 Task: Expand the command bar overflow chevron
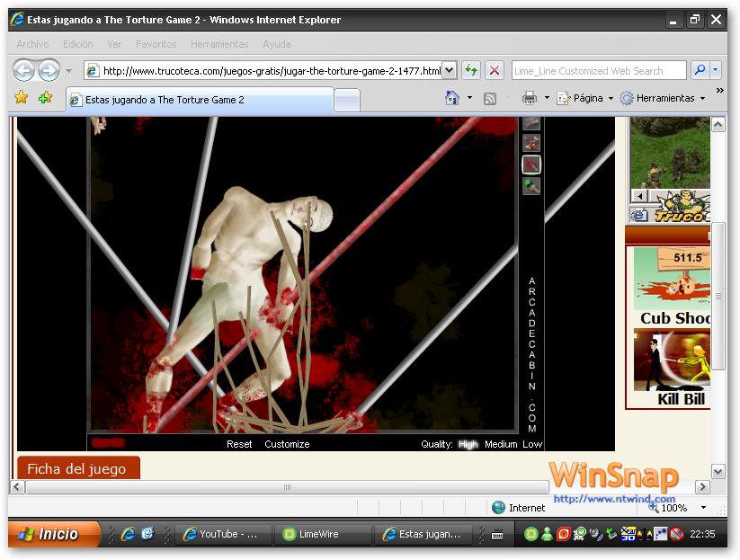(x=719, y=90)
